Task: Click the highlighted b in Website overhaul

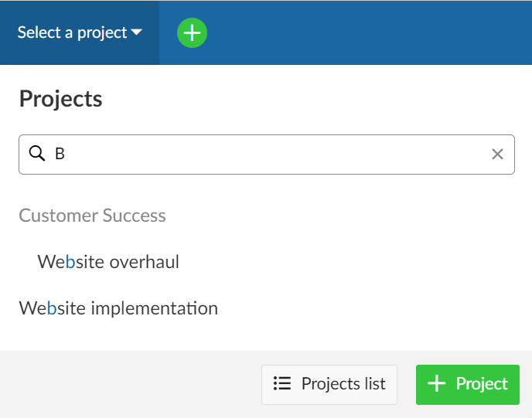Action: click(x=70, y=262)
